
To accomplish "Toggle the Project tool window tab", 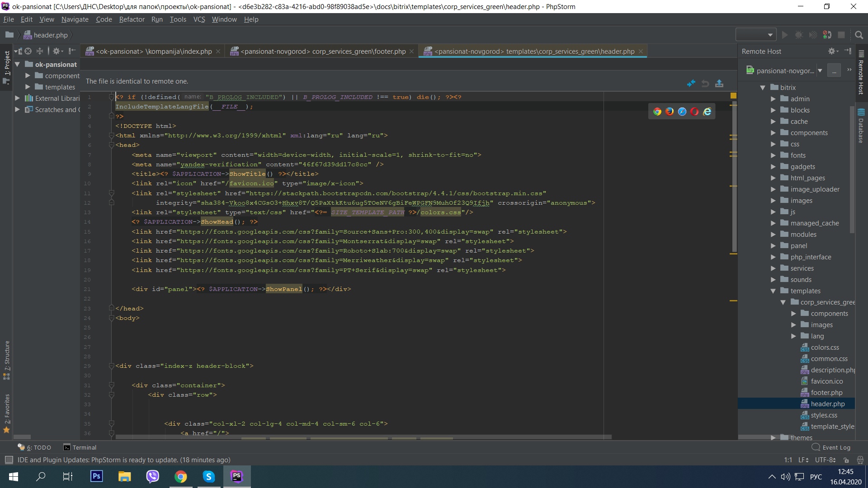I will click(7, 63).
